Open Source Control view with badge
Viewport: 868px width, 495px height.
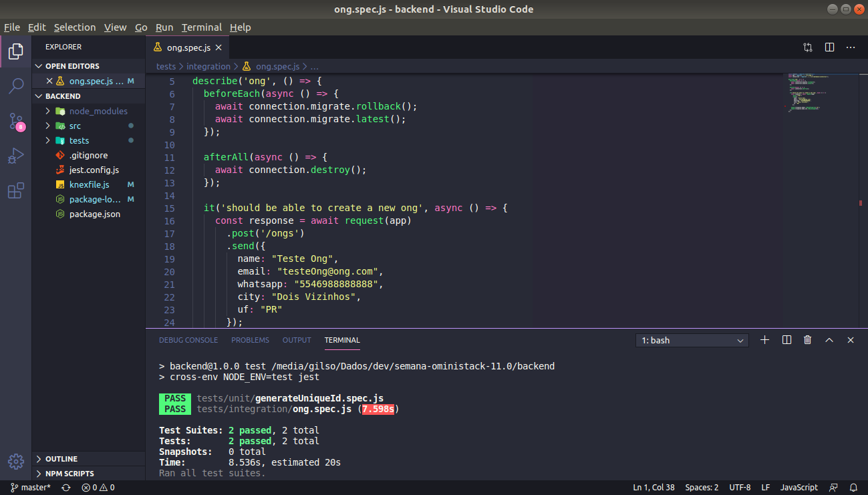tap(16, 122)
